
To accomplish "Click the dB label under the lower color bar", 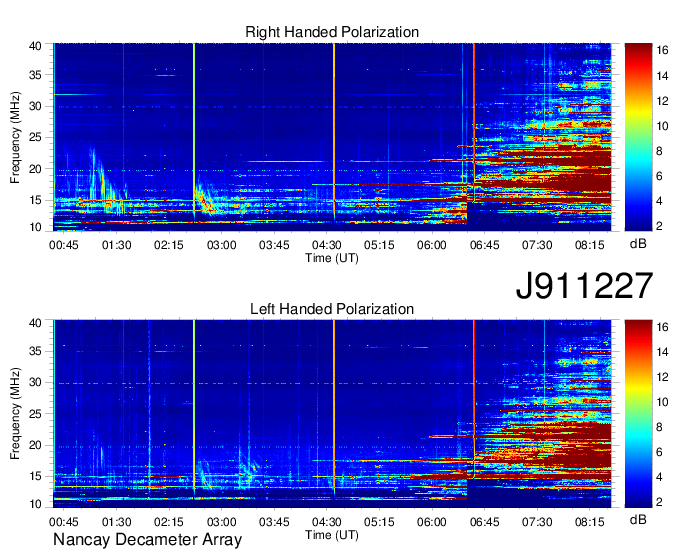I will coord(638,519).
